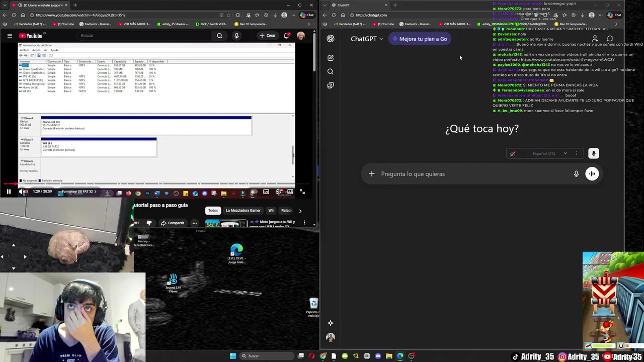Screen dimensions: 644x362
Task: Pause the YouTube video
Action: (9, 192)
